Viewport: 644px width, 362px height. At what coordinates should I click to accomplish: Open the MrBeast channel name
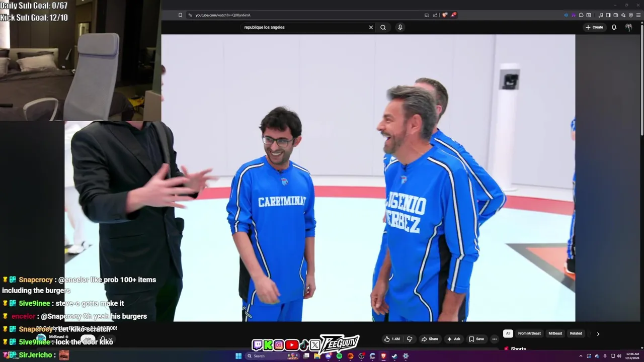coord(56,336)
